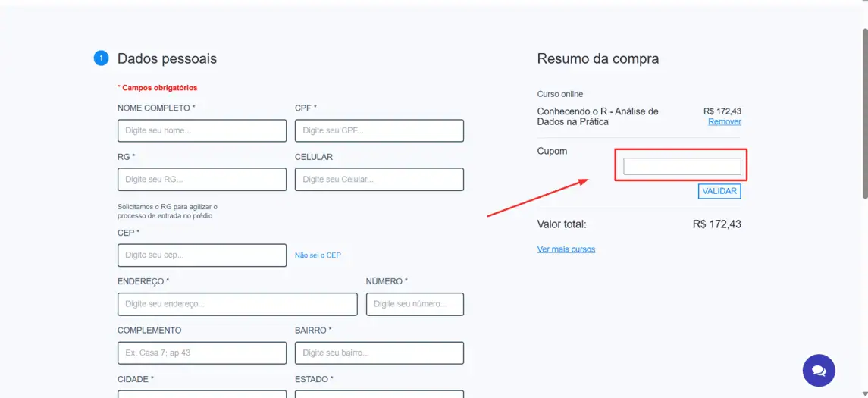The width and height of the screenshot is (868, 398).
Task: Click the 'Resumo da compra' heading
Action: pyautogui.click(x=598, y=58)
